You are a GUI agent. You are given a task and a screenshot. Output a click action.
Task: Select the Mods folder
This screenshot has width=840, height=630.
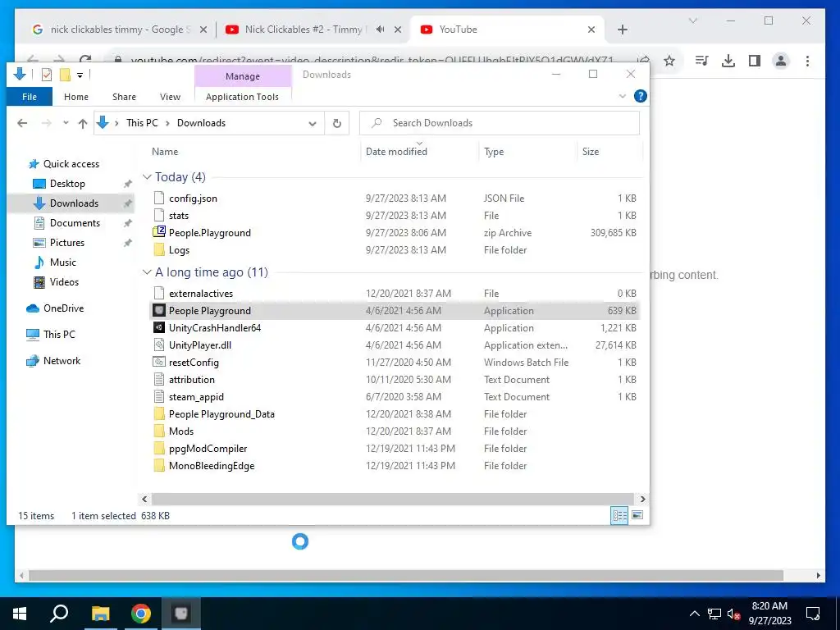181,431
